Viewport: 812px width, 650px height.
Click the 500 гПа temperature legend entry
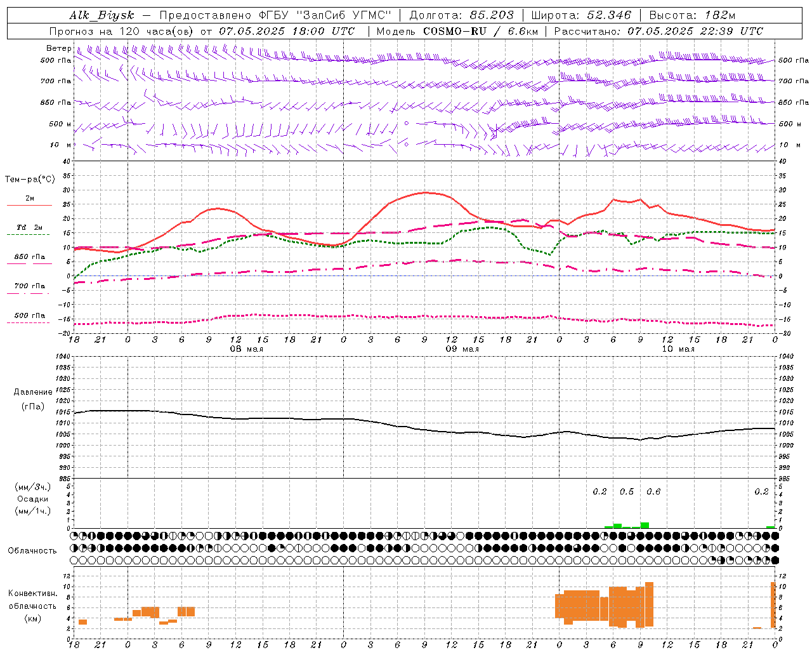[x=30, y=315]
